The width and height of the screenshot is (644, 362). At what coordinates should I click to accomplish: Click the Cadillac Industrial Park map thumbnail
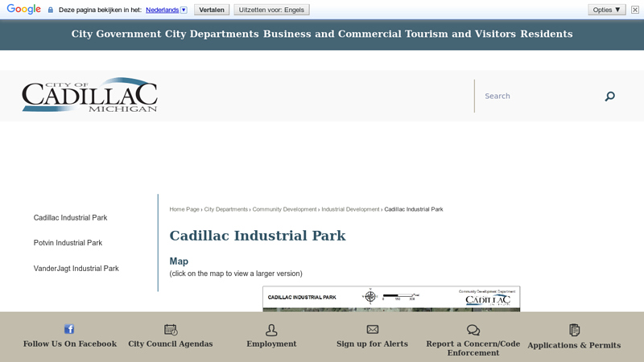391,298
